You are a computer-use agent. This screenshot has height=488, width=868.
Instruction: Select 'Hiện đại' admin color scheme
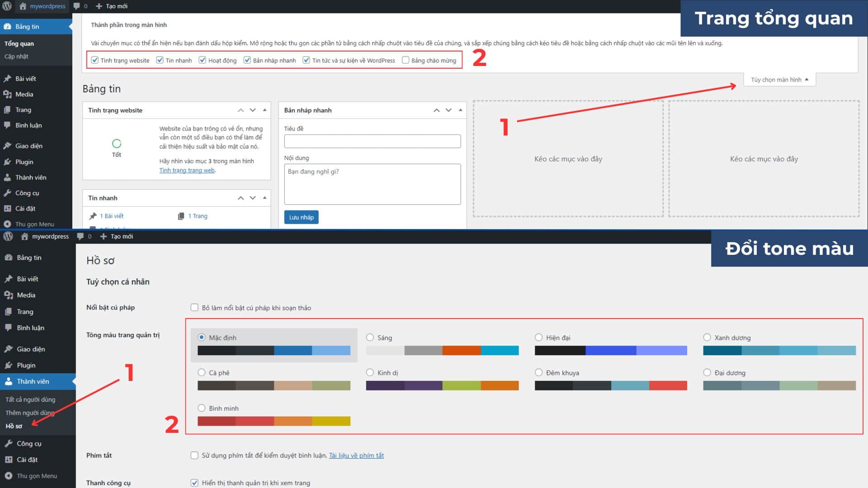pos(538,337)
